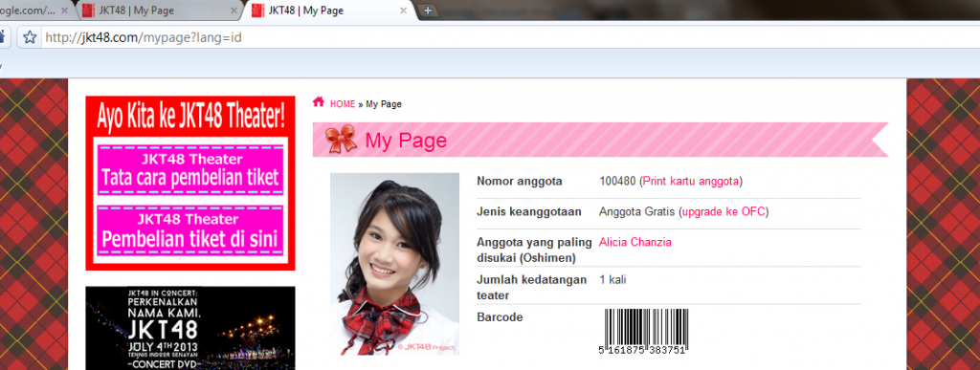Click the 1 kali attendance value
This screenshot has height=370, width=980.
pos(612,280)
